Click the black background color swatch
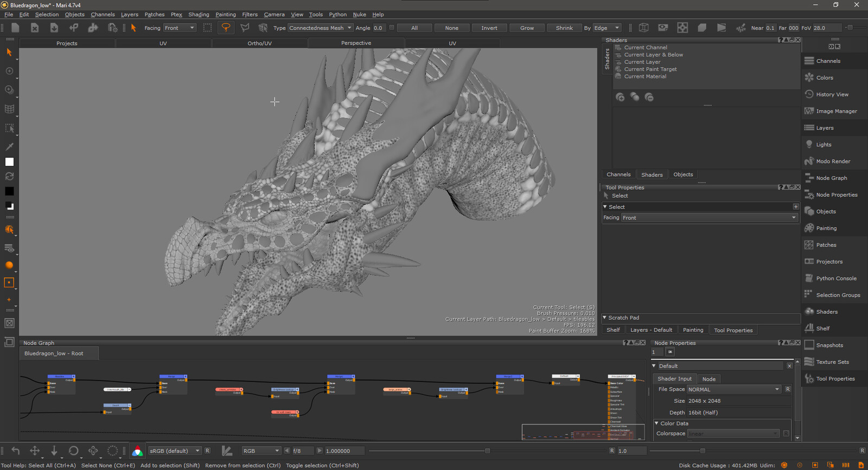Image resolution: width=868 pixels, height=470 pixels. click(9, 191)
